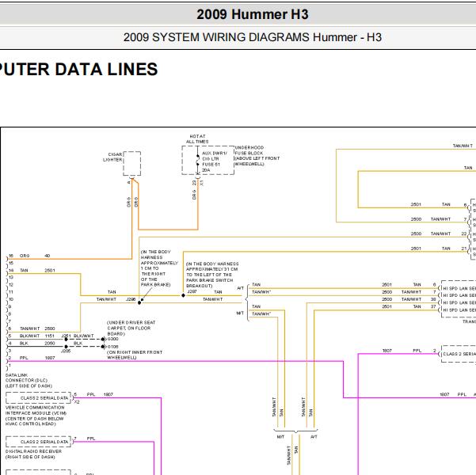
Task: Select the "CLASS 2 SERIAL DATA" box above VCIM
Action: (39, 398)
